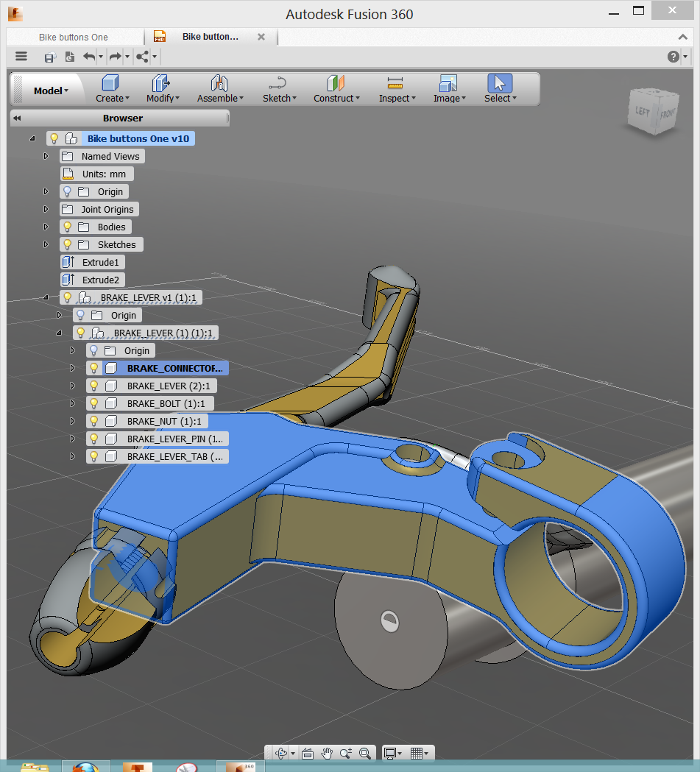This screenshot has width=700, height=772.
Task: Click the Redo arrow icon
Action: [x=115, y=57]
